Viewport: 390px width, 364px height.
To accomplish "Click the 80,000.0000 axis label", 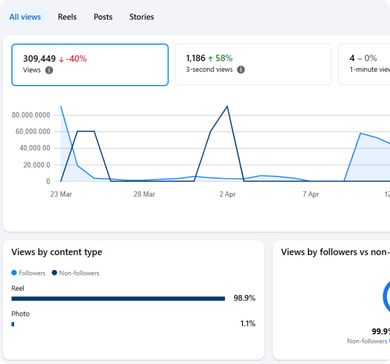I will pyautogui.click(x=31, y=115).
